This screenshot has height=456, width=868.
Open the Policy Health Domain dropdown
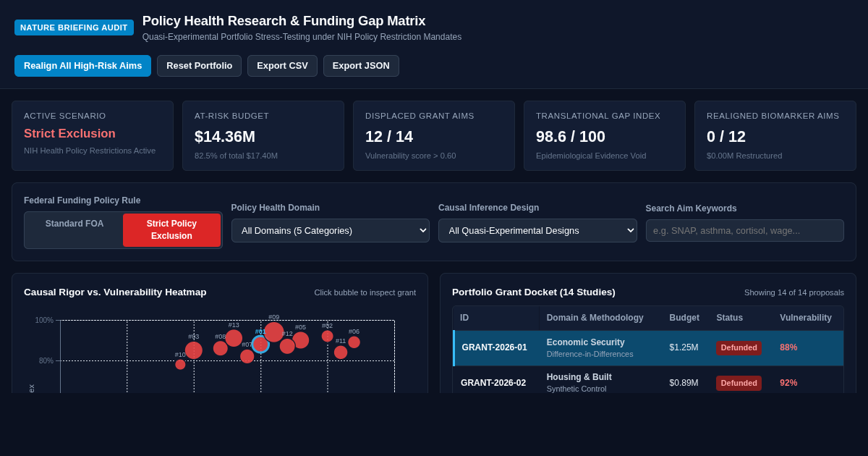(x=330, y=230)
